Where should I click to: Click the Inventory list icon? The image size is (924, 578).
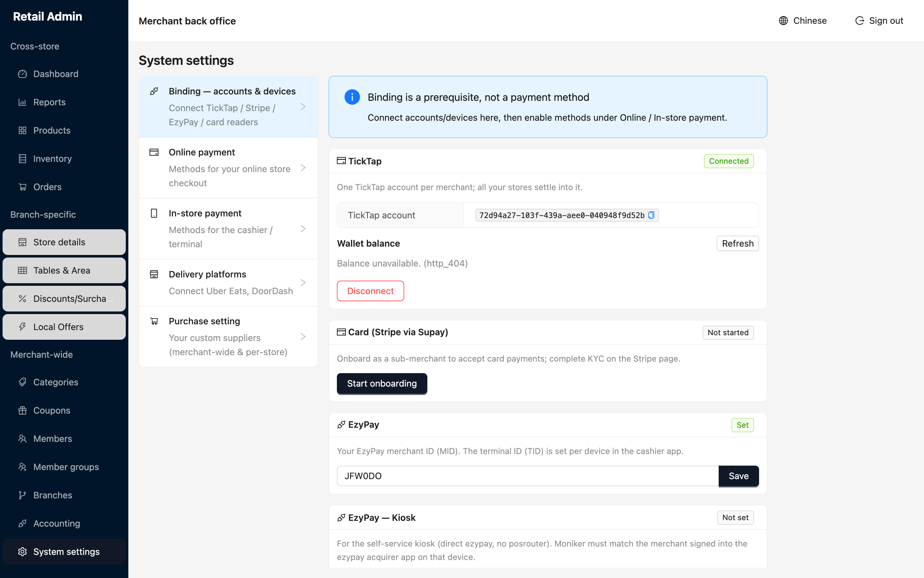22,159
